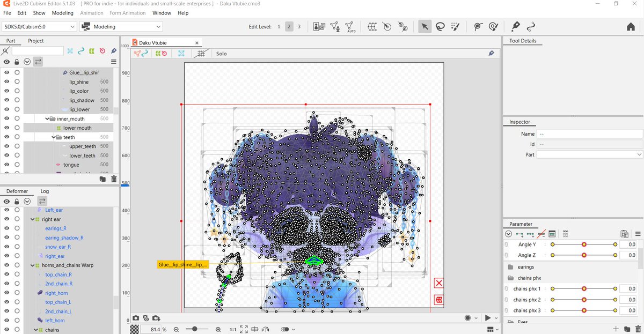Open the File menu

click(8, 13)
